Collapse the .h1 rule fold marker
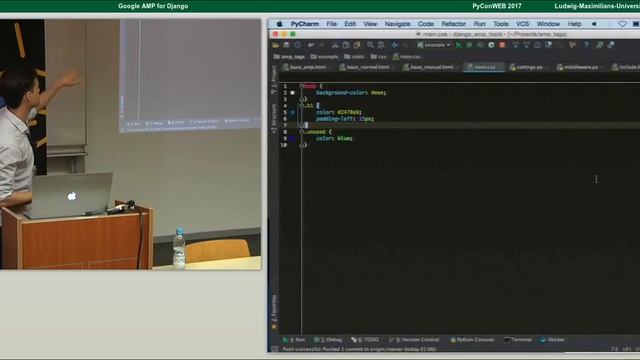Viewport: 640px width, 360px height. click(301, 106)
